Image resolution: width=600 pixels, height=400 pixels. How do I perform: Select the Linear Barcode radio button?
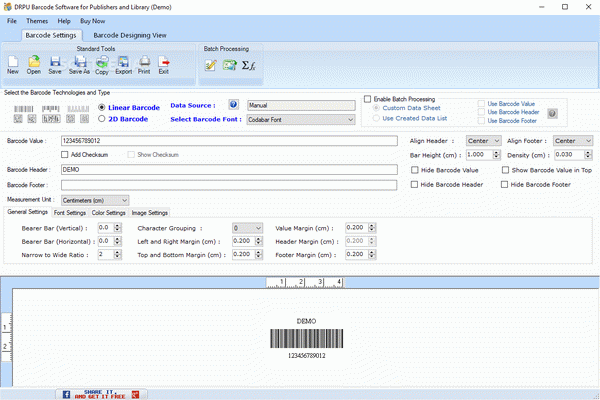[x=101, y=108]
